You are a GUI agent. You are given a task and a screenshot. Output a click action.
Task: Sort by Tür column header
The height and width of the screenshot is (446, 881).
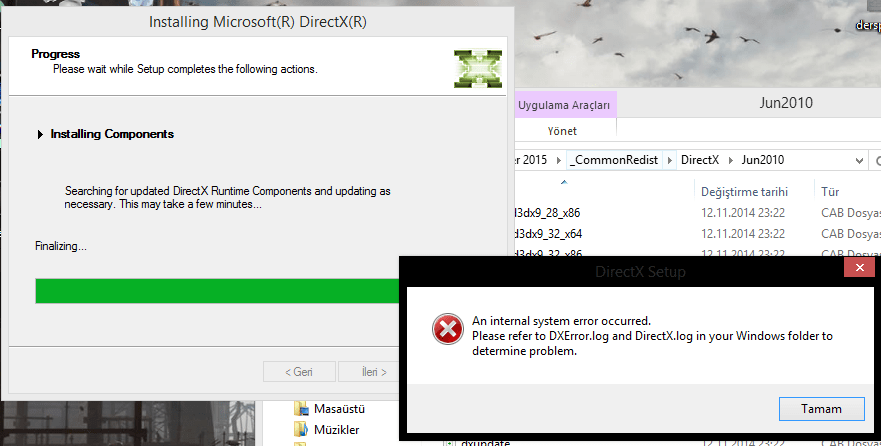click(x=830, y=192)
